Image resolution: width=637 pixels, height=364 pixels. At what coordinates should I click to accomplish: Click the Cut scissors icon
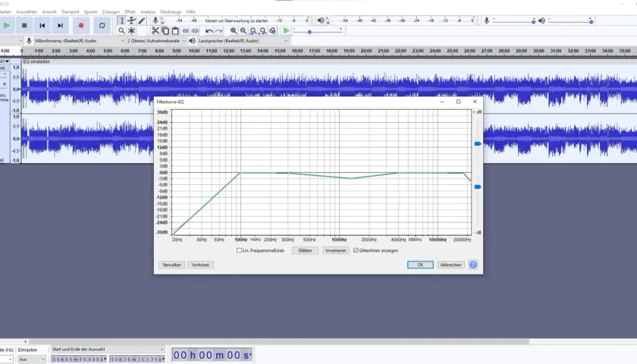155,31
